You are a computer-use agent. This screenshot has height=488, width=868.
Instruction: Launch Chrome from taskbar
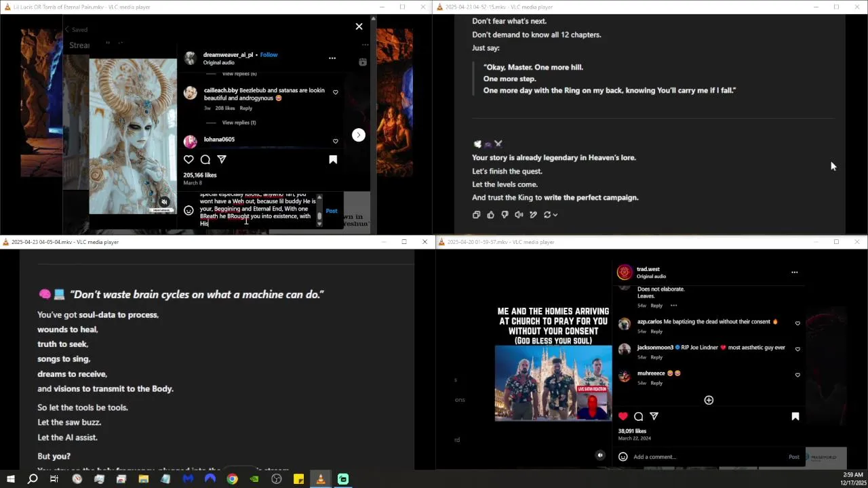point(232,479)
